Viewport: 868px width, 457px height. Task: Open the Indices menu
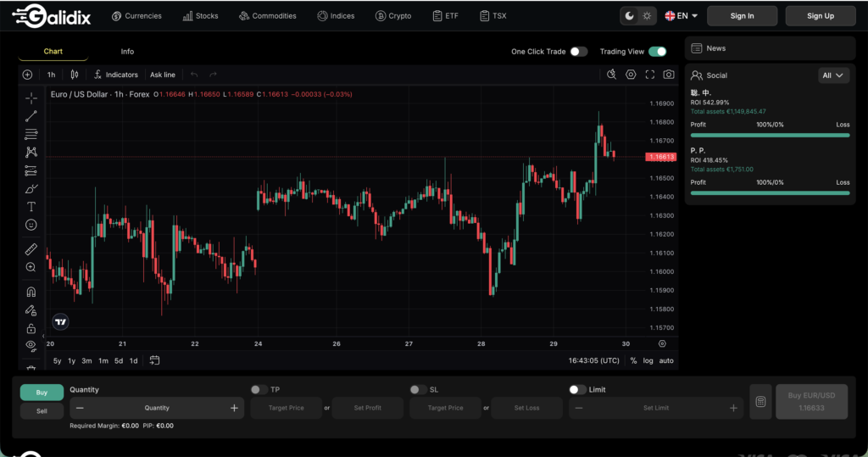pos(336,16)
